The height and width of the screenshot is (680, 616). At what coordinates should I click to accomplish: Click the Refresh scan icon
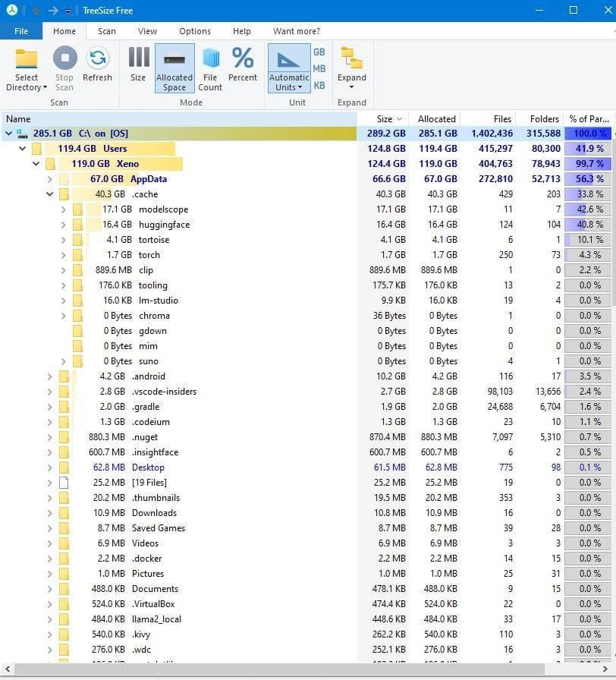click(97, 59)
